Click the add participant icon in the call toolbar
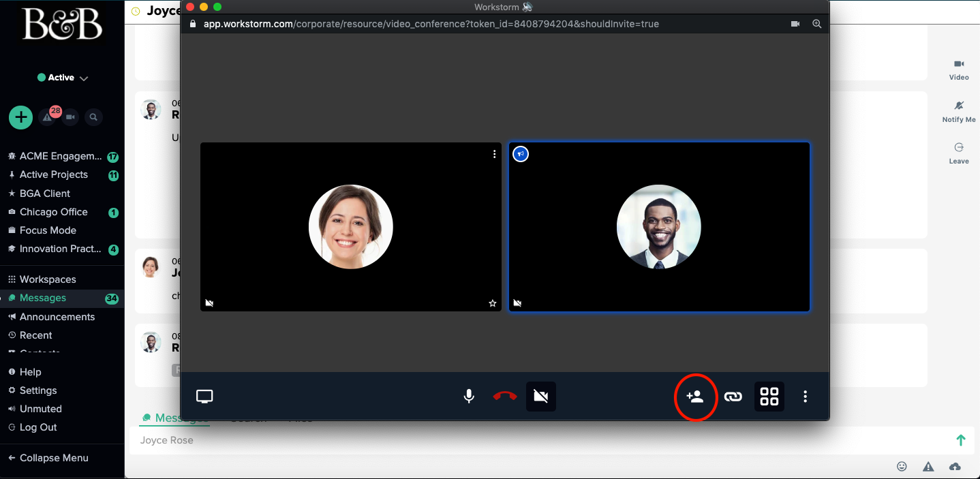Screen dimensions: 980x479 click(695, 397)
